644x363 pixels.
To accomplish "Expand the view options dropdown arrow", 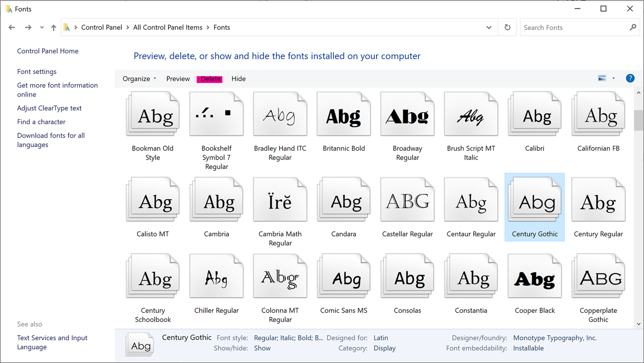I will click(614, 78).
